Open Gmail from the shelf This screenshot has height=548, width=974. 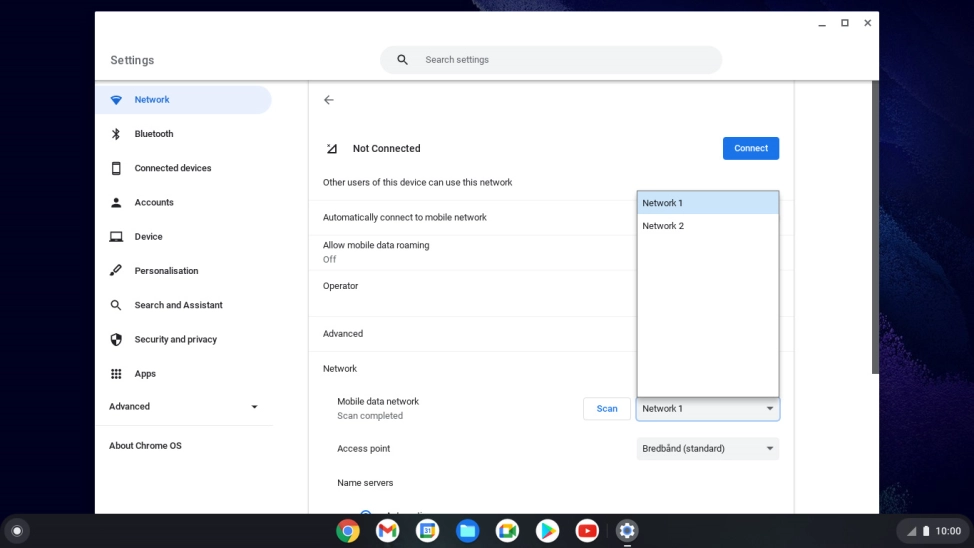click(x=388, y=531)
